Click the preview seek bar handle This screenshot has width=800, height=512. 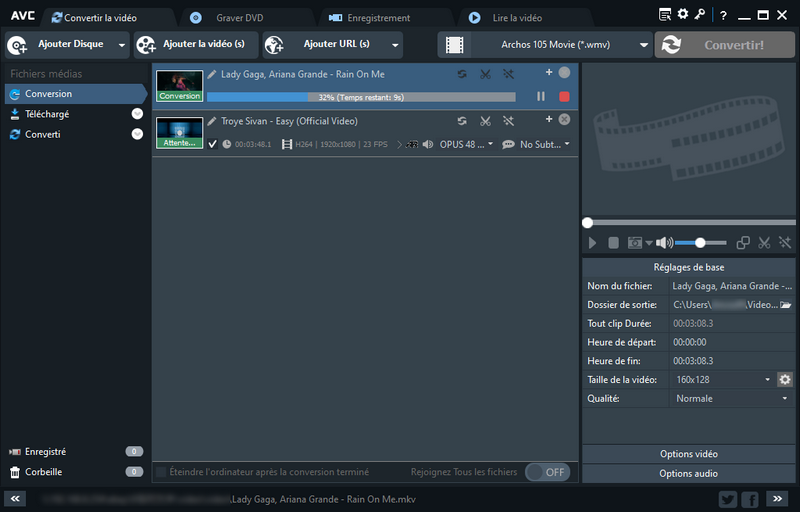click(x=587, y=222)
